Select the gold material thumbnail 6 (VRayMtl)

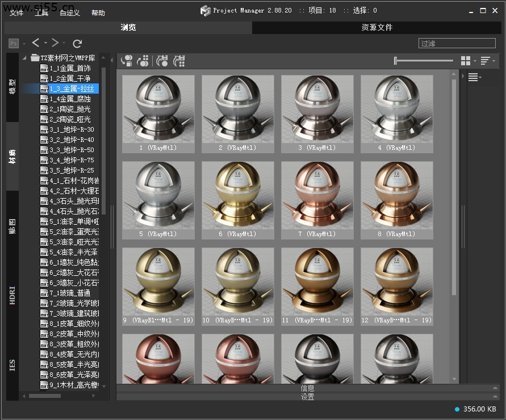(238, 196)
